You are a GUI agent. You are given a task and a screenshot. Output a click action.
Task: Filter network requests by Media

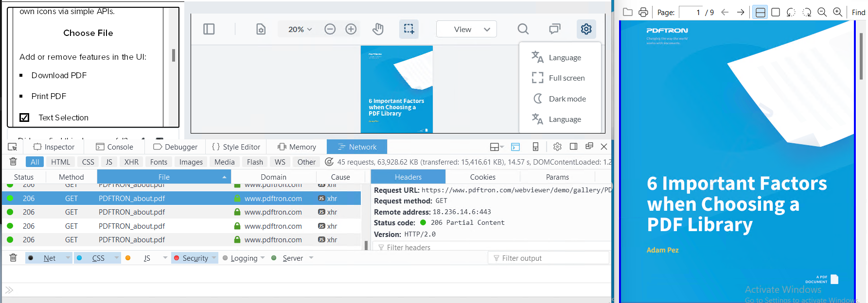225,162
